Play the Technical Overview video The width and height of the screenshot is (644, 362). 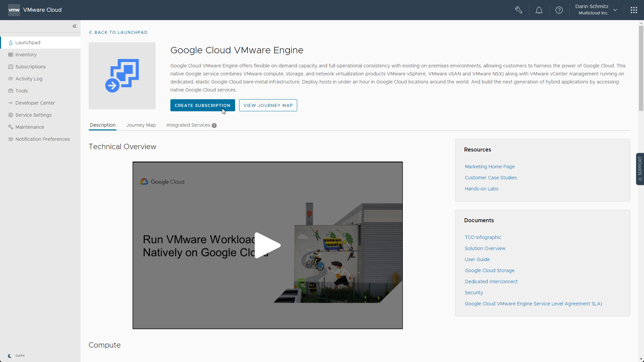tap(268, 245)
